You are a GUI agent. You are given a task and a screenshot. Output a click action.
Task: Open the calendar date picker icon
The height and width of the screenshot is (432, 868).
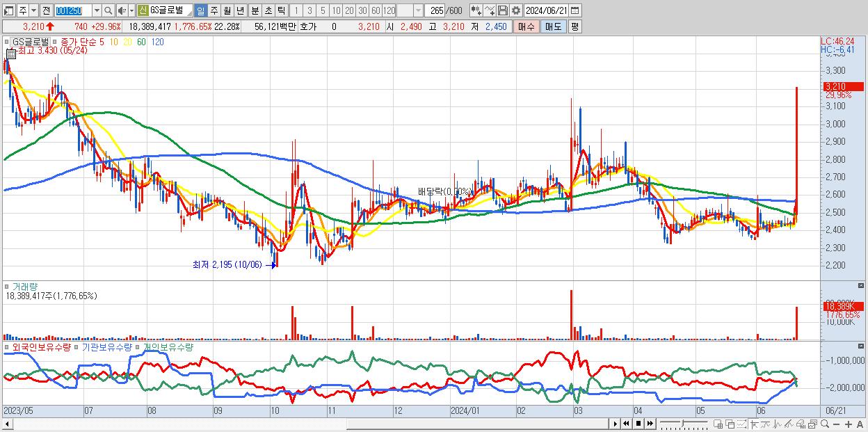coord(575,10)
